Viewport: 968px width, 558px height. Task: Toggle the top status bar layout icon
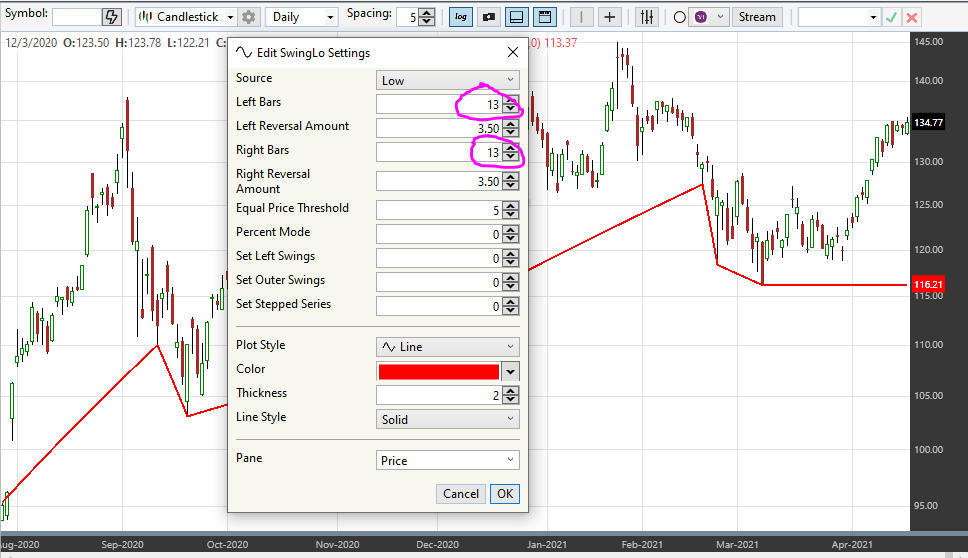point(545,17)
